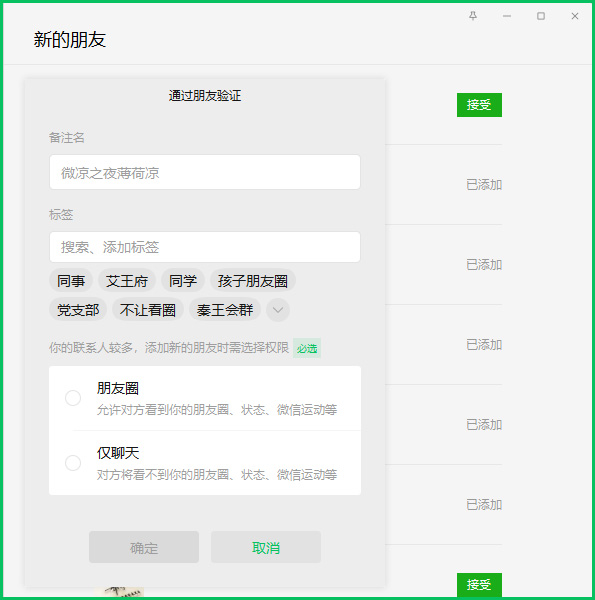Click the 新的朋友 heading
The height and width of the screenshot is (600, 595).
coord(70,39)
